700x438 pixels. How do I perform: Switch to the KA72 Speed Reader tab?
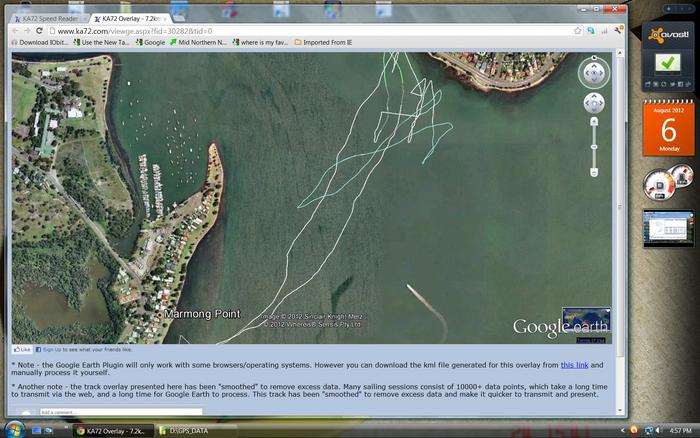click(48, 18)
